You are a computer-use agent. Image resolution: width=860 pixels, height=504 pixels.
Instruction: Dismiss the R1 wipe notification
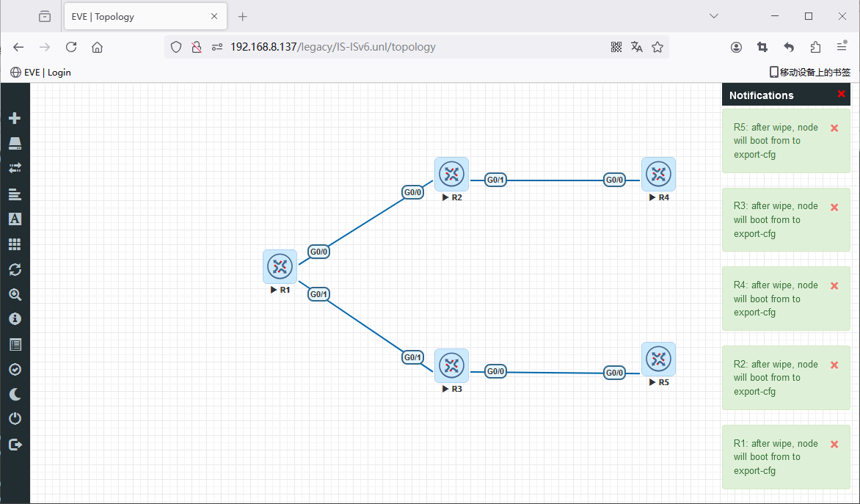click(834, 445)
